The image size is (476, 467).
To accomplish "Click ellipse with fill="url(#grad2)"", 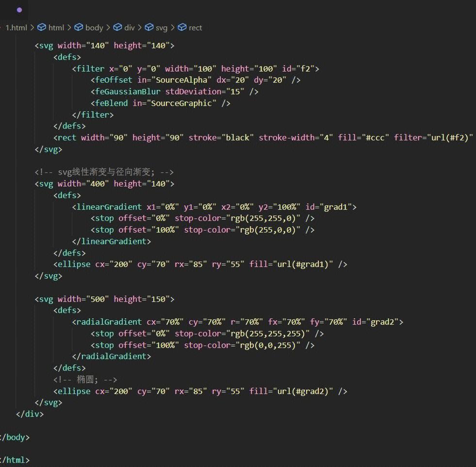I will pyautogui.click(x=200, y=391).
